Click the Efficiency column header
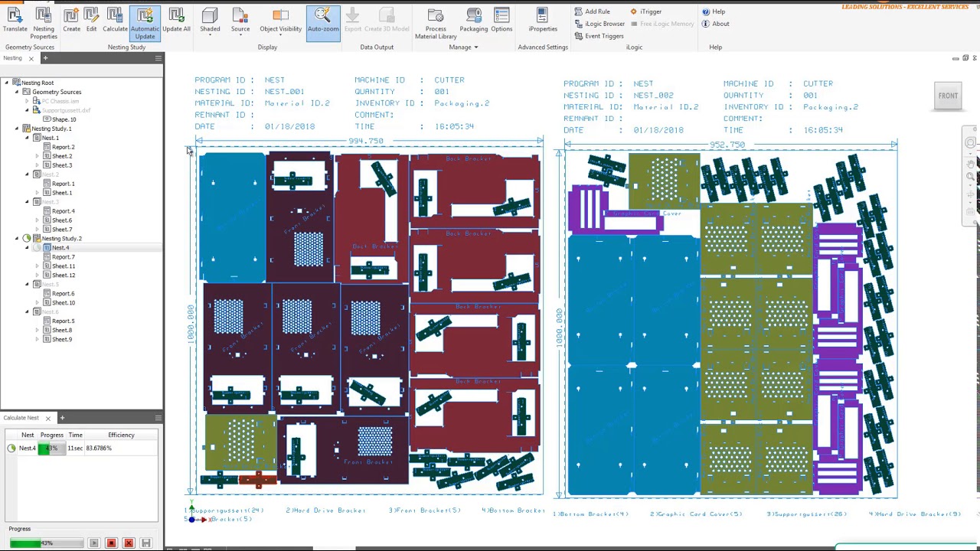This screenshot has width=980, height=551. 121,435
